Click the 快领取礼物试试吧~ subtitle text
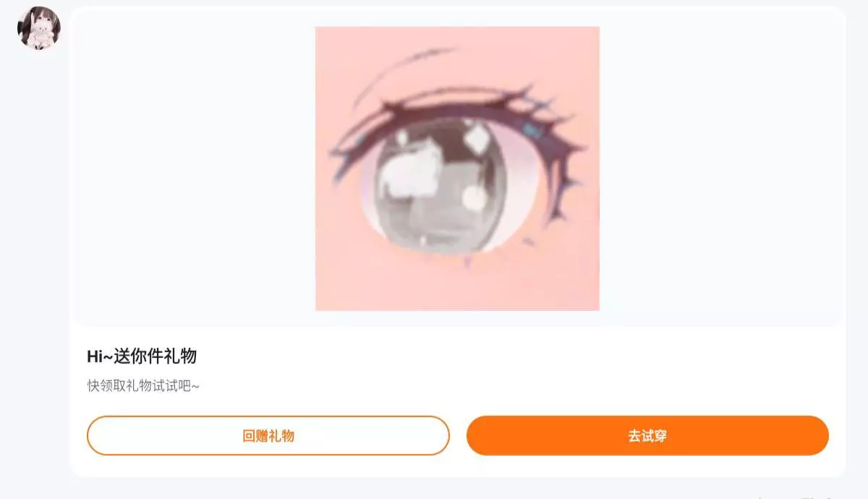Screen dimensions: 868x499 (x=143, y=386)
